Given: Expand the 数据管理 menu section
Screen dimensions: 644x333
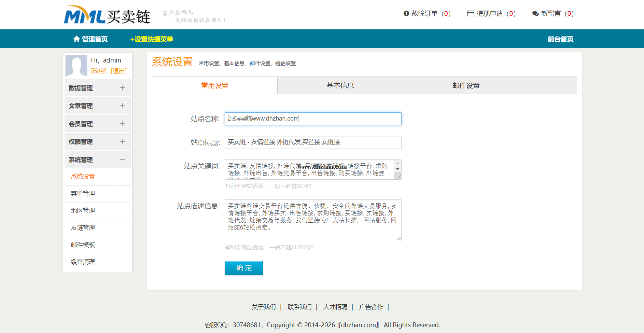Looking at the screenshot, I should click(122, 88).
